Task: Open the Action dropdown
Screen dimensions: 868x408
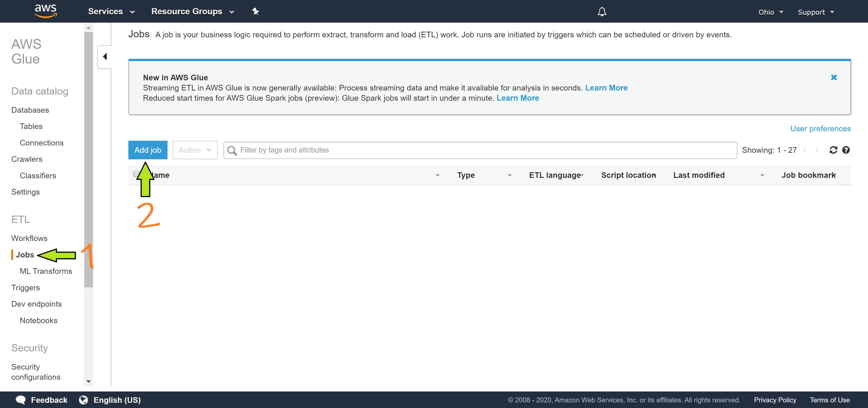Action: pos(195,150)
